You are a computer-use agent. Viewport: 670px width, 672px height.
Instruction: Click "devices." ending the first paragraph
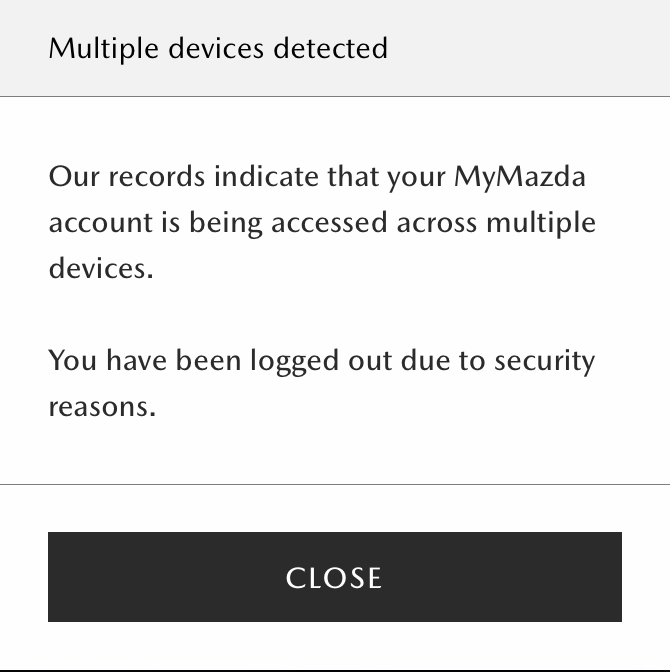click(x=101, y=268)
